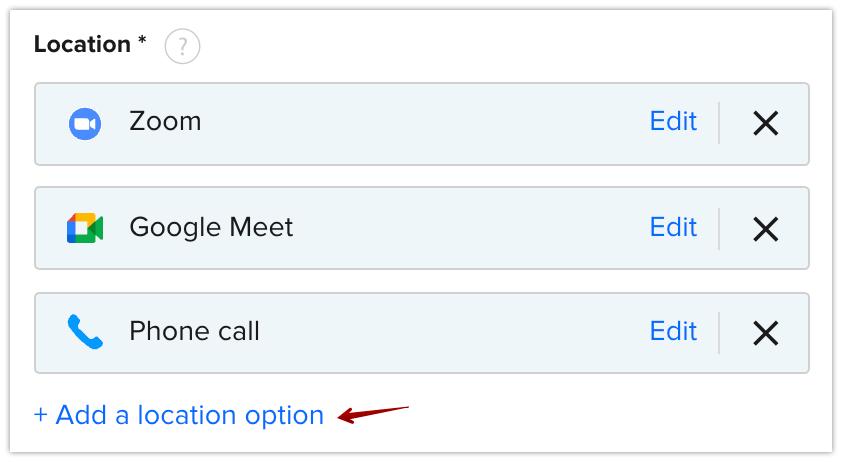842x462 pixels.
Task: Click the plus sign before Add a location
Action: tap(40, 415)
